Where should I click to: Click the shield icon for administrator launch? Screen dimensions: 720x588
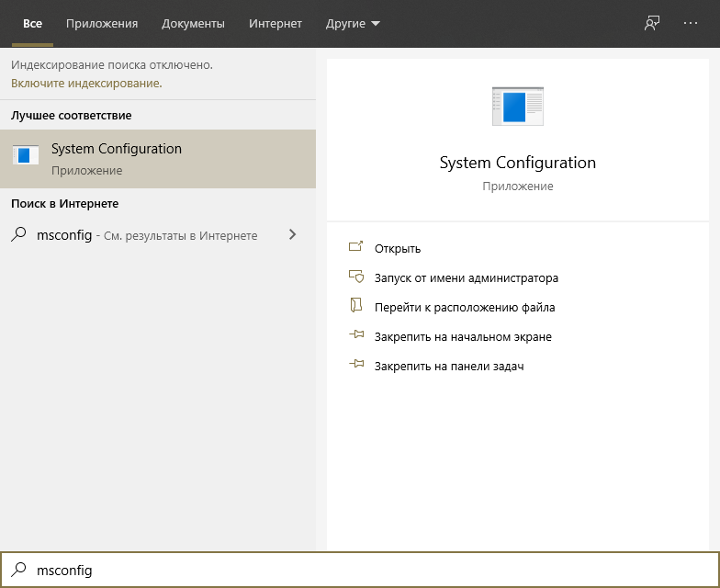(356, 276)
